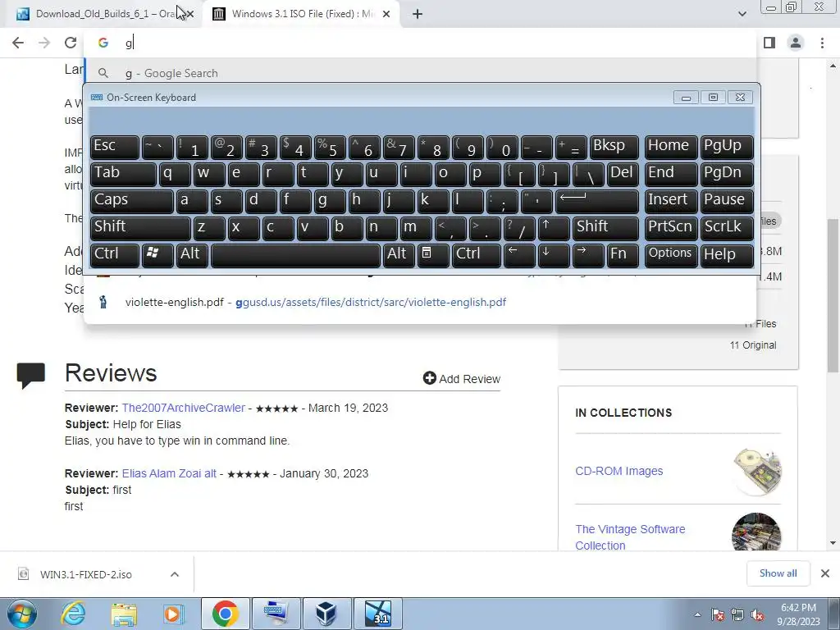Toggle the left Shift key
Image resolution: width=840 pixels, height=630 pixels.
click(140, 228)
